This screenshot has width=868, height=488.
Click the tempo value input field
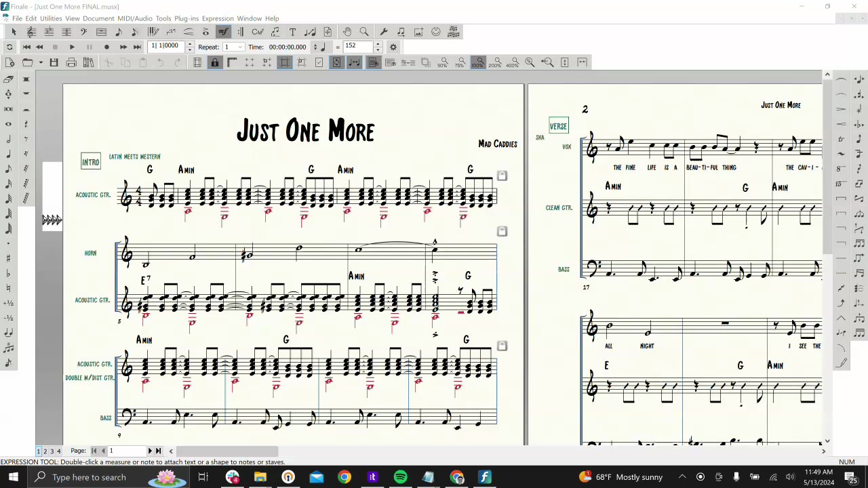pyautogui.click(x=359, y=47)
